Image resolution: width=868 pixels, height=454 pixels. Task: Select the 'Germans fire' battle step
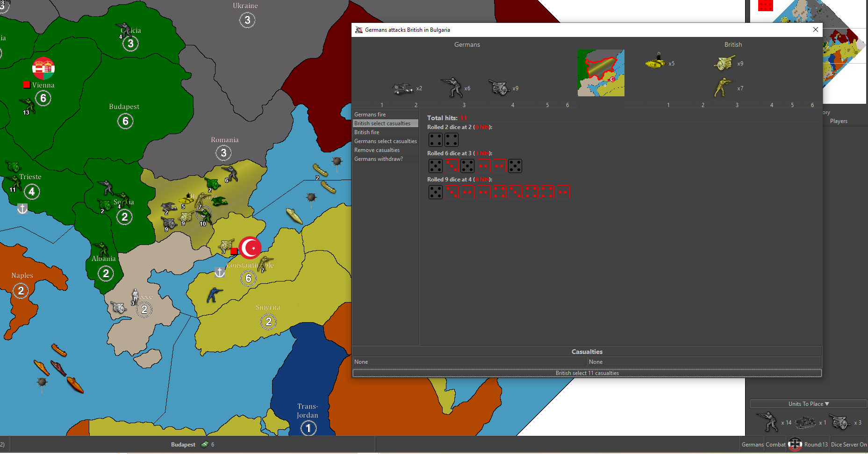pos(370,115)
